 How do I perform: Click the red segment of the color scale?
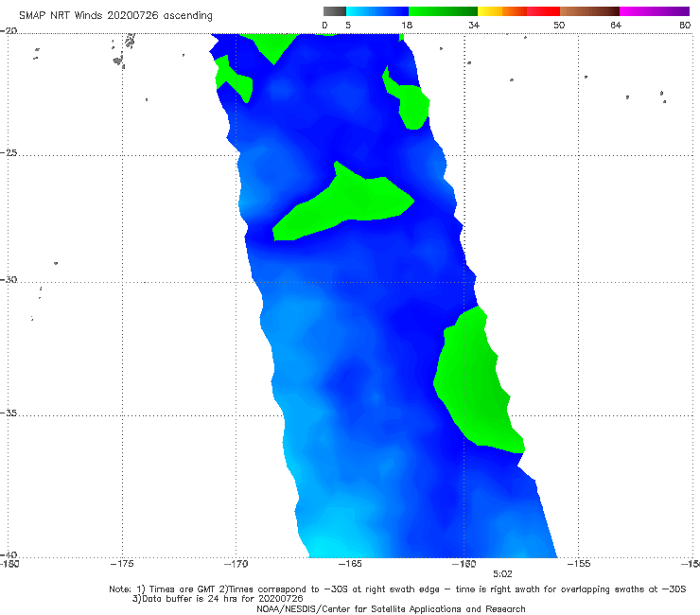(543, 11)
